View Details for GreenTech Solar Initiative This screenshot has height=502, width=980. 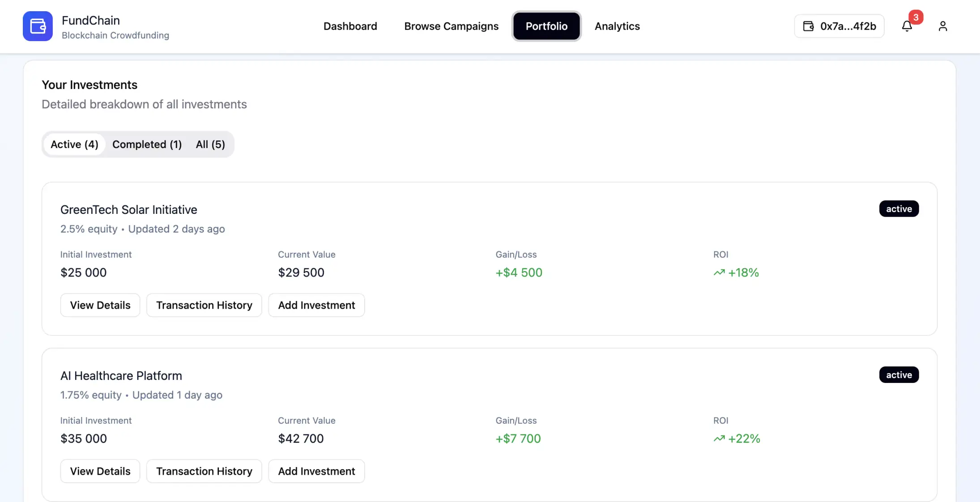100,305
